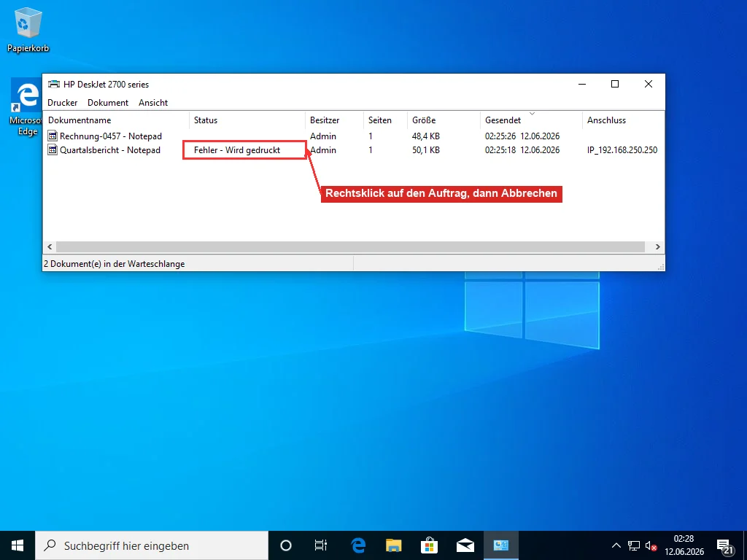Click the printer queue taskbar button
Viewport: 747px width, 560px height.
pos(500,545)
